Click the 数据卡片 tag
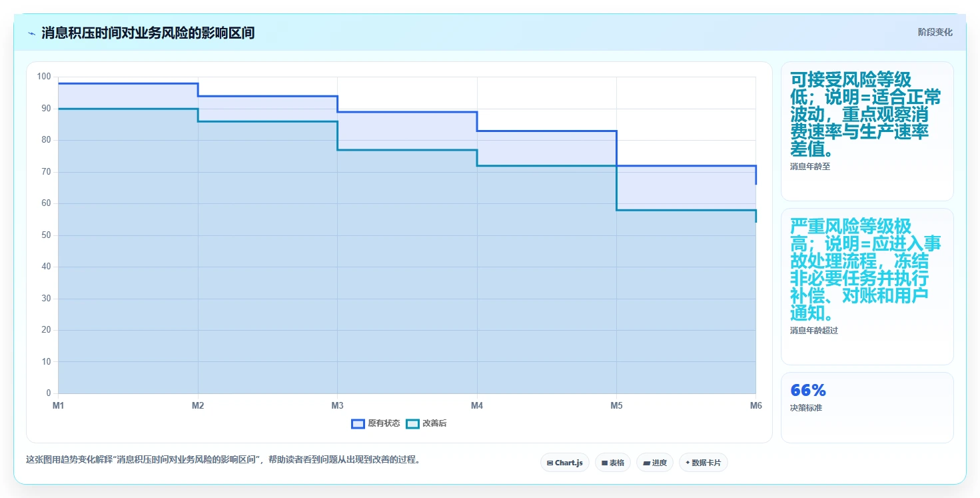 (703, 463)
